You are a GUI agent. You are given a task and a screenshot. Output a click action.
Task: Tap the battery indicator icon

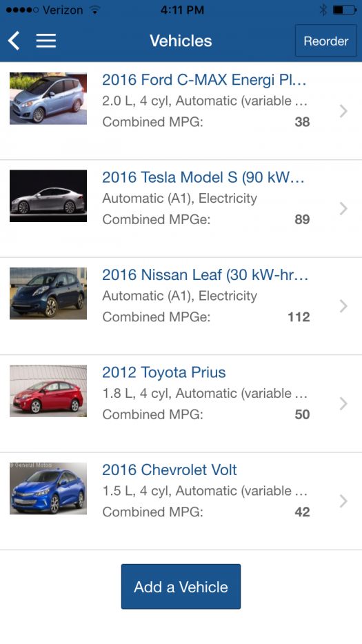[x=344, y=10]
